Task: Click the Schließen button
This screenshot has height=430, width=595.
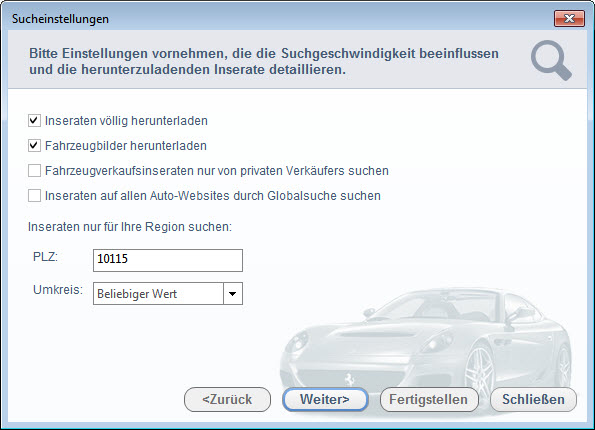Action: click(533, 399)
